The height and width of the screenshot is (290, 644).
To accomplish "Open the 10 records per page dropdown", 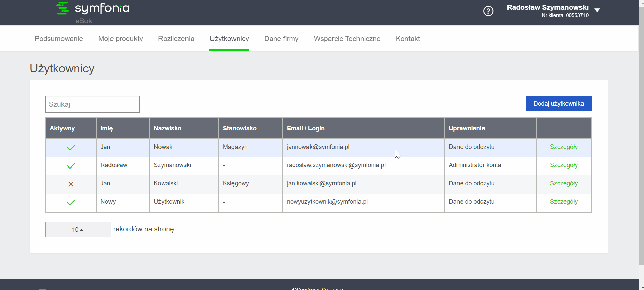I will coord(78,229).
